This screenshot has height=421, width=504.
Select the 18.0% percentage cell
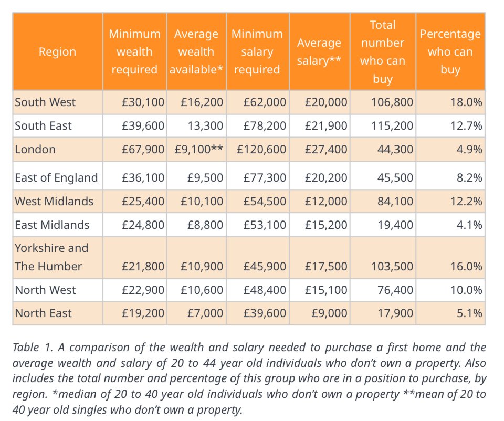click(466, 102)
